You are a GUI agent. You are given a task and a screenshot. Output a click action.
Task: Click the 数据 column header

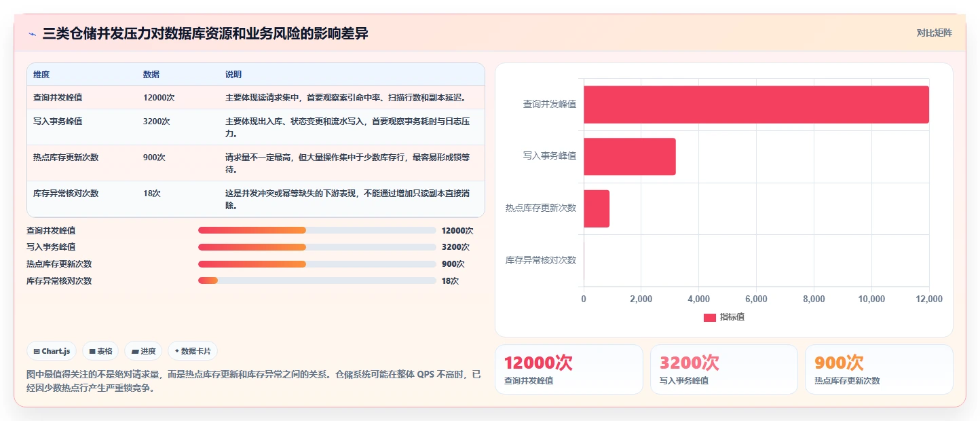coord(151,75)
